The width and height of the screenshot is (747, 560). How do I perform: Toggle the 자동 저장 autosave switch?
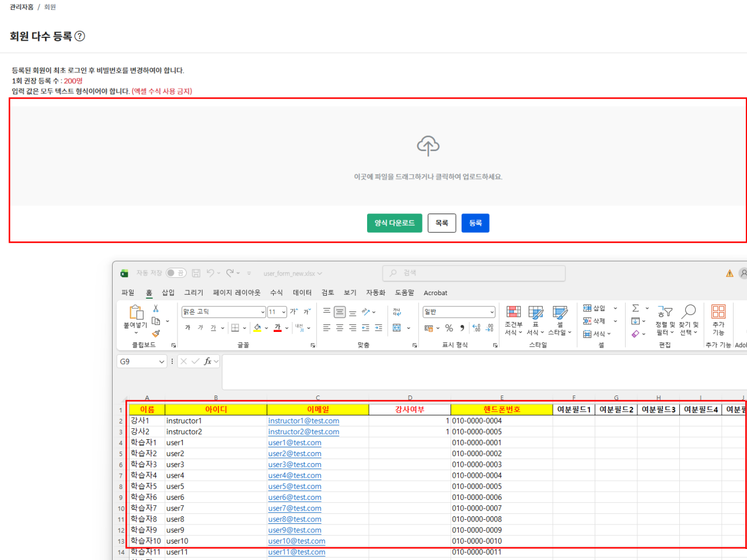pos(176,273)
